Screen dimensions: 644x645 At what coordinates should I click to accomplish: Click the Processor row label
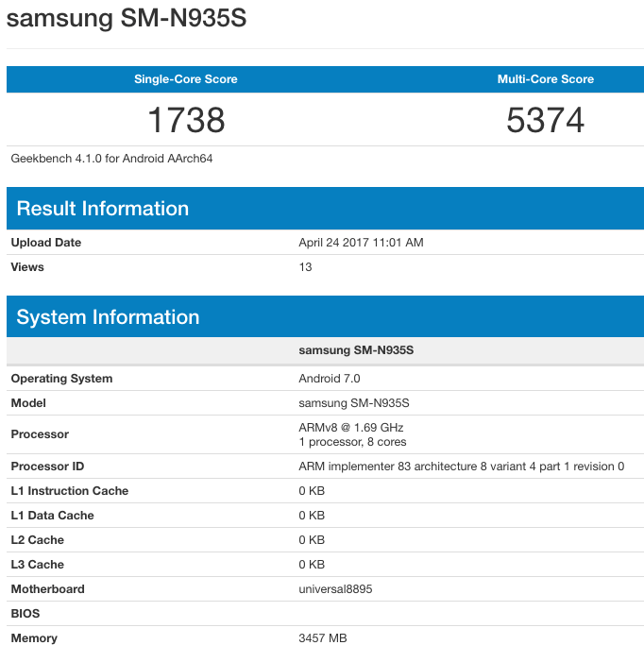pyautogui.click(x=40, y=434)
